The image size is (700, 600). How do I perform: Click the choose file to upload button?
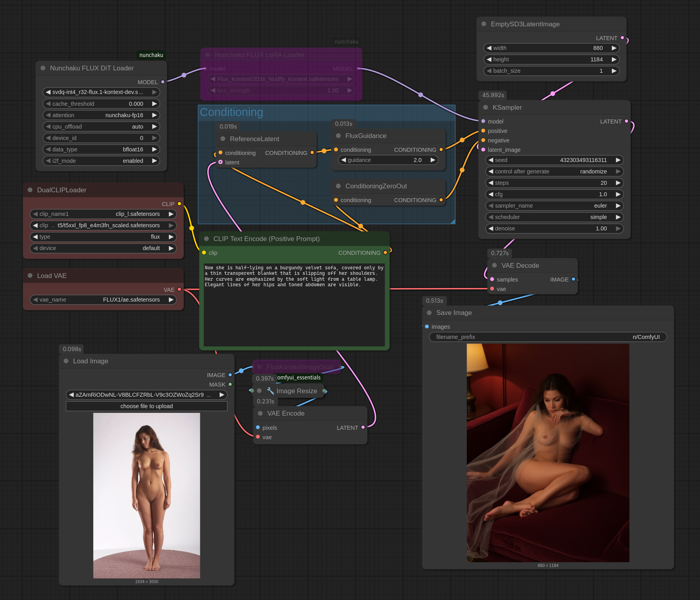(x=146, y=406)
